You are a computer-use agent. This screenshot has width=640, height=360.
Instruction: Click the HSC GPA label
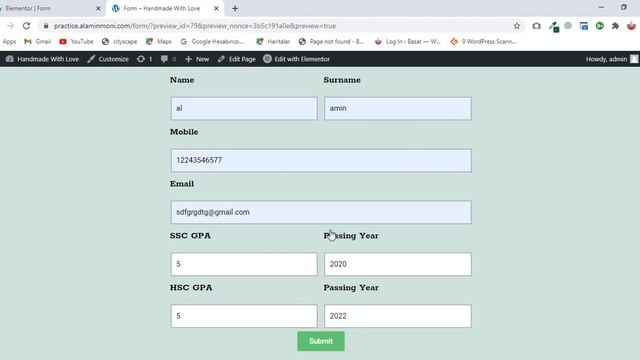click(x=191, y=287)
